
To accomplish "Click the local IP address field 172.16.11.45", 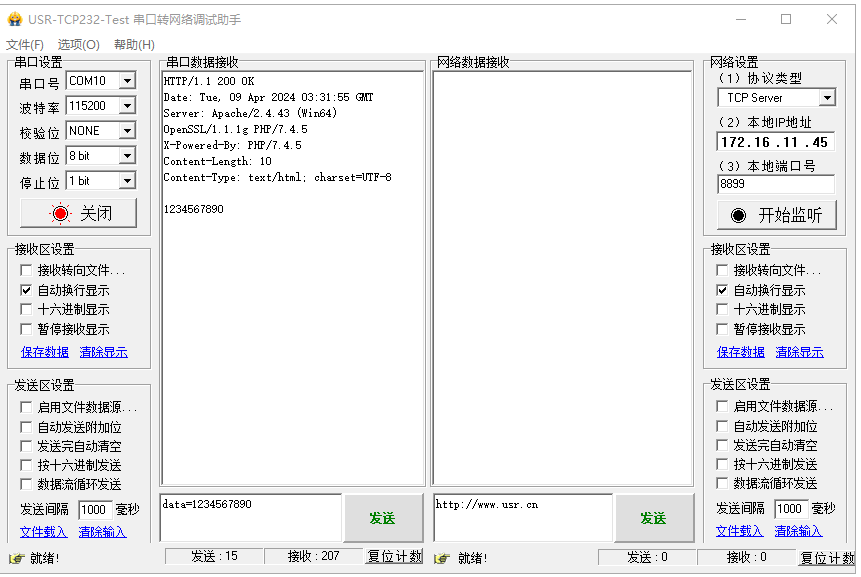I will coord(775,142).
